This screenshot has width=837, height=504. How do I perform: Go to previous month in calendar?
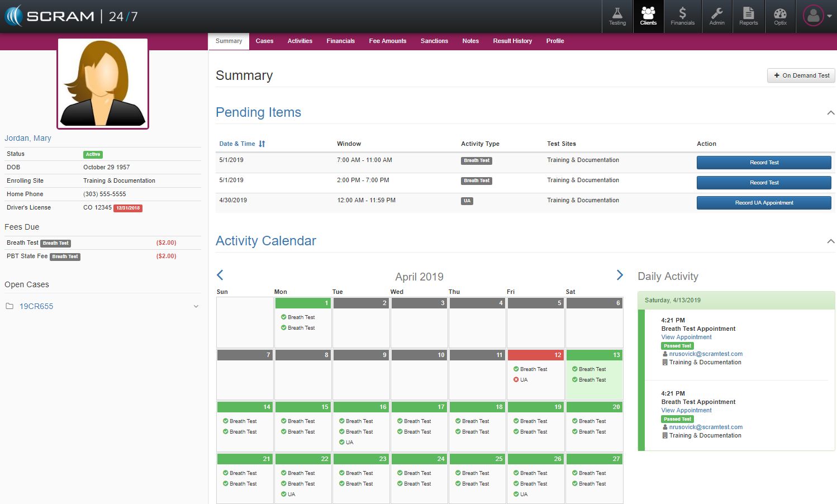click(x=220, y=275)
